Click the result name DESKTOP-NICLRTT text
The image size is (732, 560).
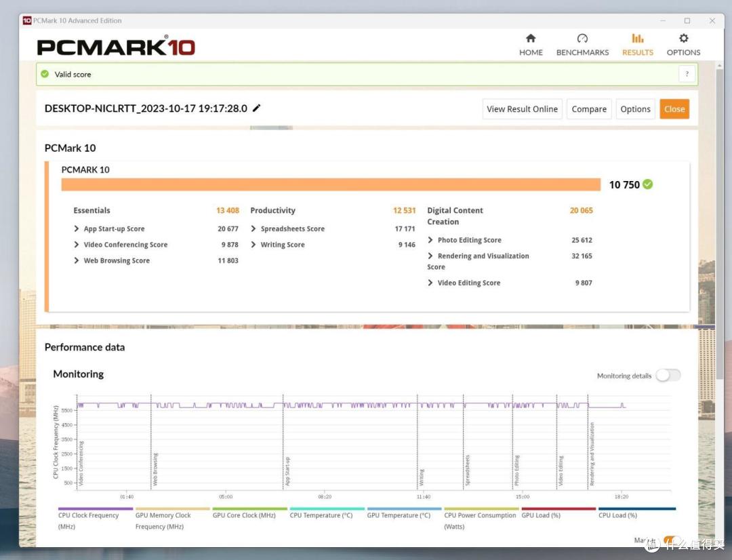point(146,108)
